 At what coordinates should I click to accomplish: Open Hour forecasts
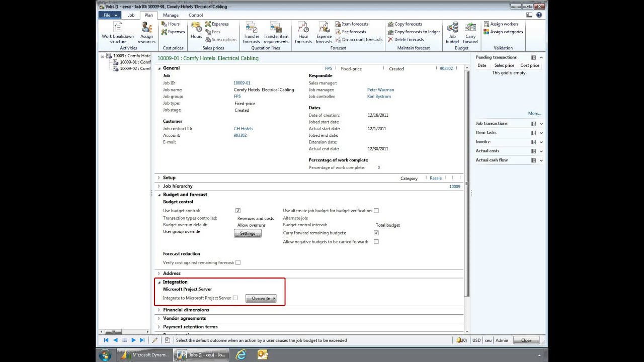[x=303, y=33]
